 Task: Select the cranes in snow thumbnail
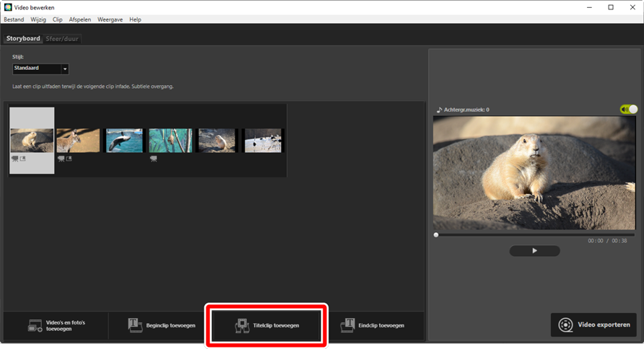(263, 141)
